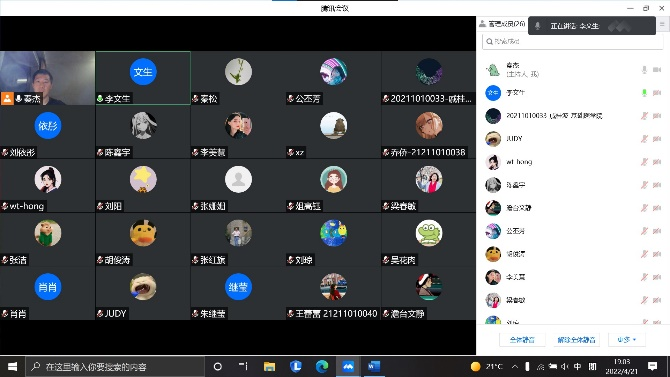Toggle 李文生's green microphone in member list
Image resolution: width=670 pixels, height=377 pixels.
click(x=644, y=93)
